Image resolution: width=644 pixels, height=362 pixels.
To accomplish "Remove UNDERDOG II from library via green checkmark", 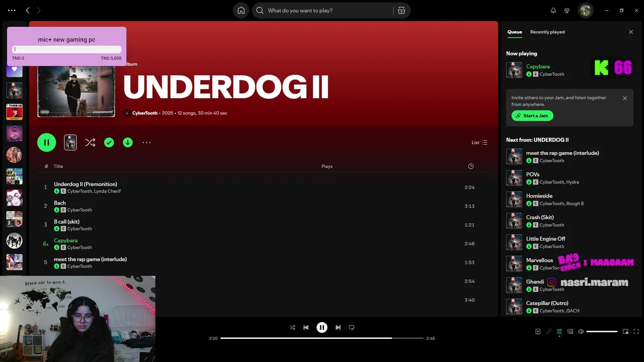I will [x=109, y=143].
